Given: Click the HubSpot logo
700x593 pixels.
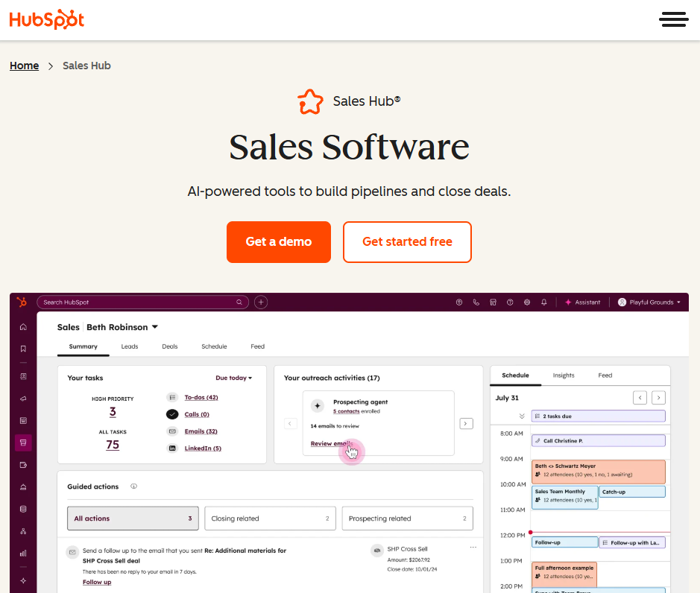Looking at the screenshot, I should pos(47,19).
